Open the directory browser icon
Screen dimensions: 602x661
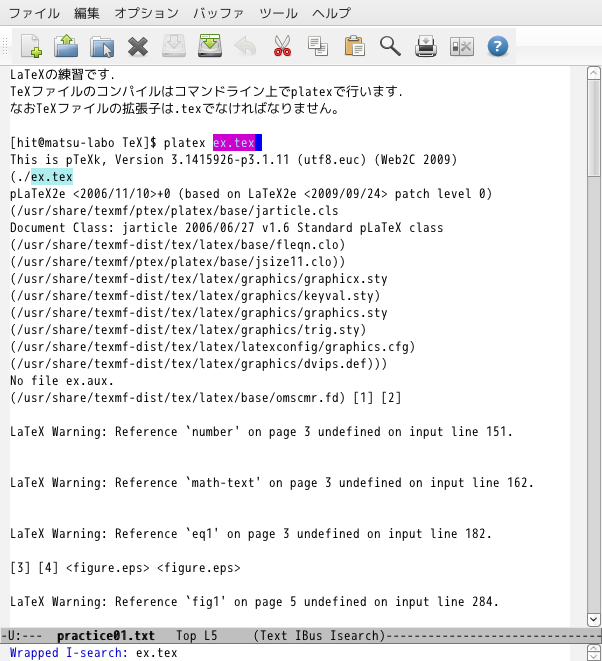(102, 46)
